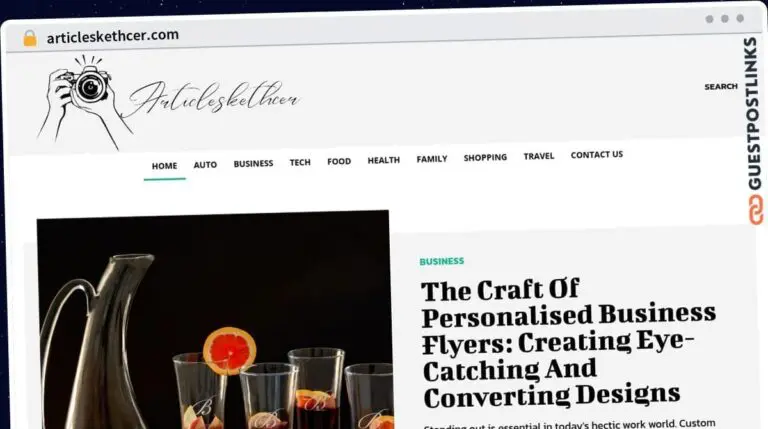
Task: Click the middle gray window dot
Action: (725, 19)
